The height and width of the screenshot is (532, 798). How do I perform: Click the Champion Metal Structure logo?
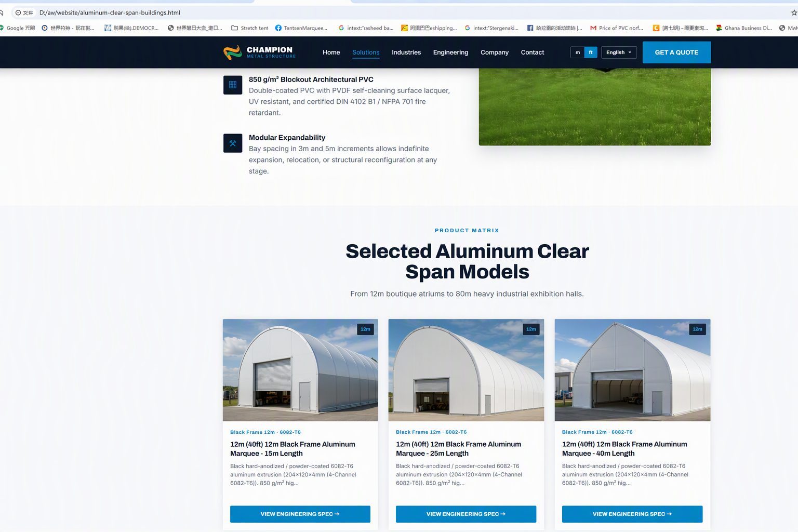coord(259,52)
